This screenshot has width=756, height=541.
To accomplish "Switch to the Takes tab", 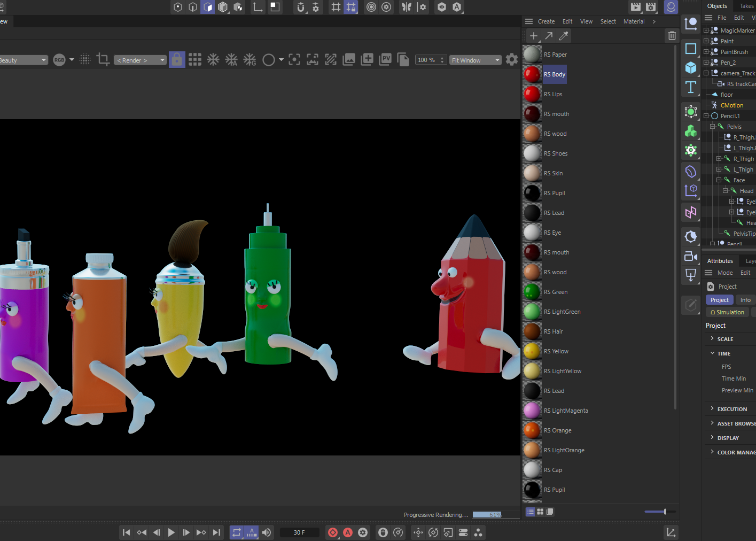I will coord(746,6).
